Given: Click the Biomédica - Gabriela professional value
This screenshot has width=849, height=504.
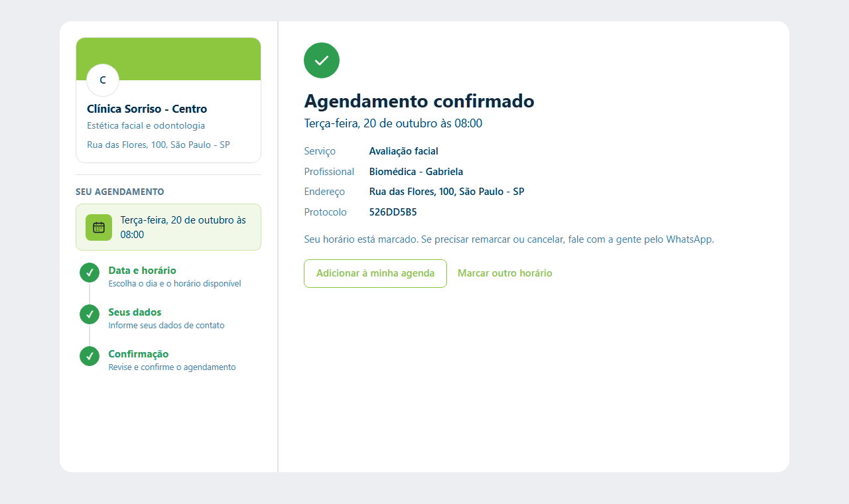Looking at the screenshot, I should click(x=416, y=172).
